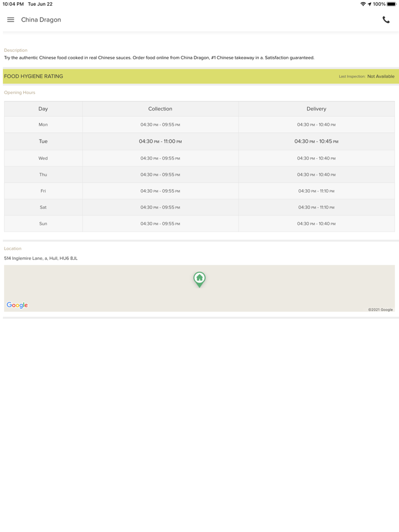399x532 pixels.
Task: Click the Description section label
Action: point(15,50)
